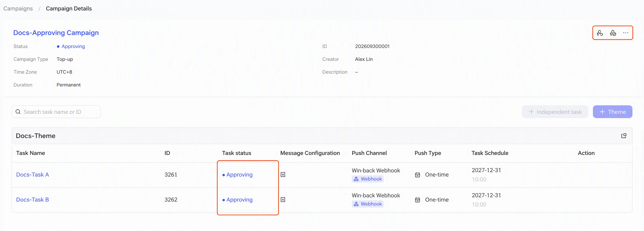Click calendar icon in Docs-Task B row
The image size is (644, 231).
pos(417,200)
